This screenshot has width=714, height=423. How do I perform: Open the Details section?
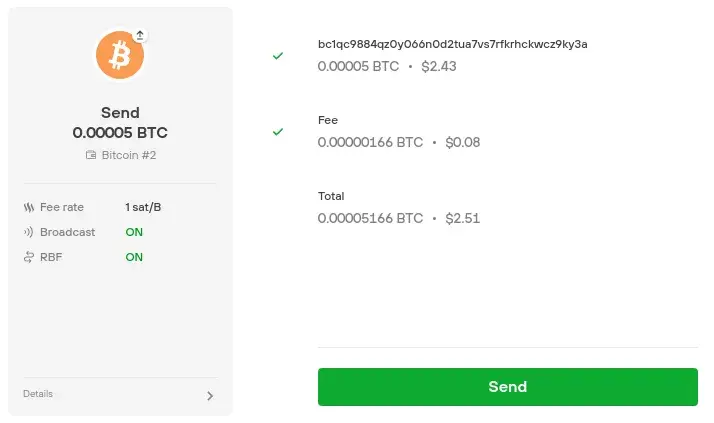(x=120, y=394)
